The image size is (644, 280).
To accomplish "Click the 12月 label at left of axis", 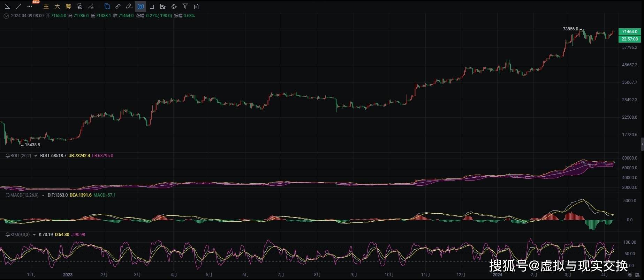I will click(31, 275).
